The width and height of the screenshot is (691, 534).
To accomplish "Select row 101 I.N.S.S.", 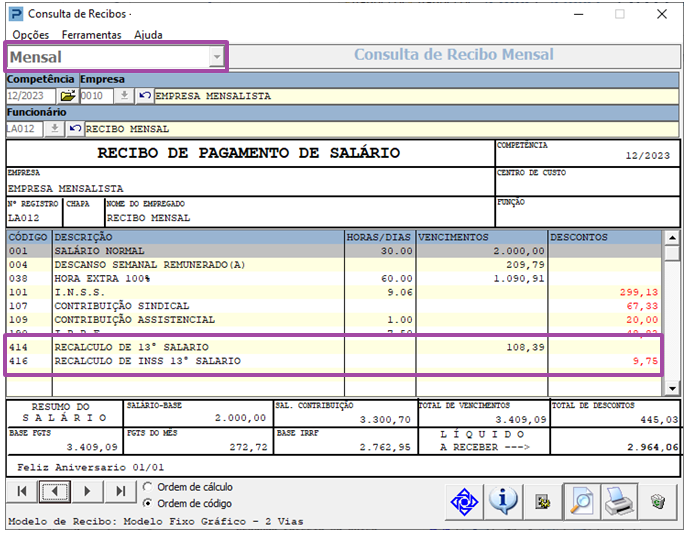I will point(334,292).
